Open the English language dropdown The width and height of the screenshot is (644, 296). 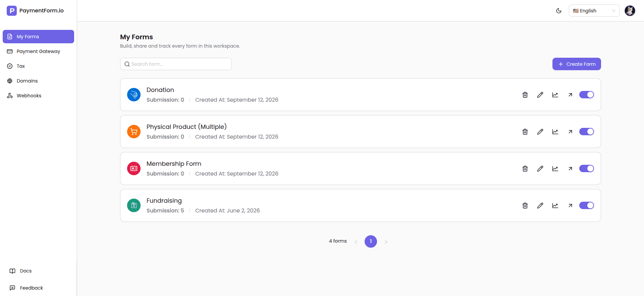point(594,11)
